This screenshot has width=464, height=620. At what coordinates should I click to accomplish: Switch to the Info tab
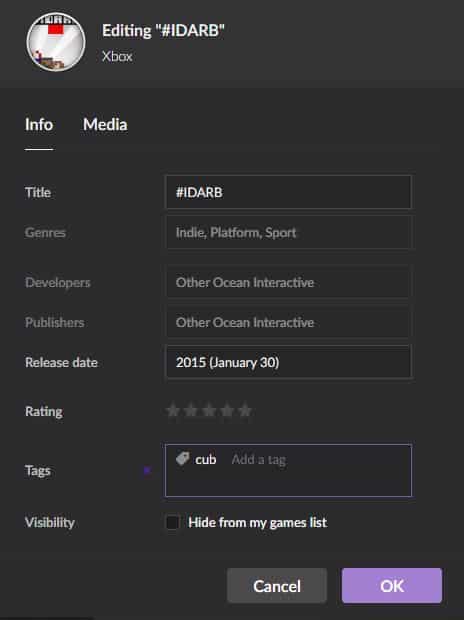(39, 125)
